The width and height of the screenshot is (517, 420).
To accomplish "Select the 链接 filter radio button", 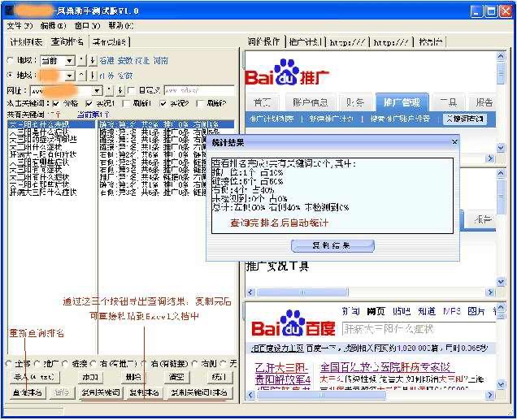I will coord(65,364).
